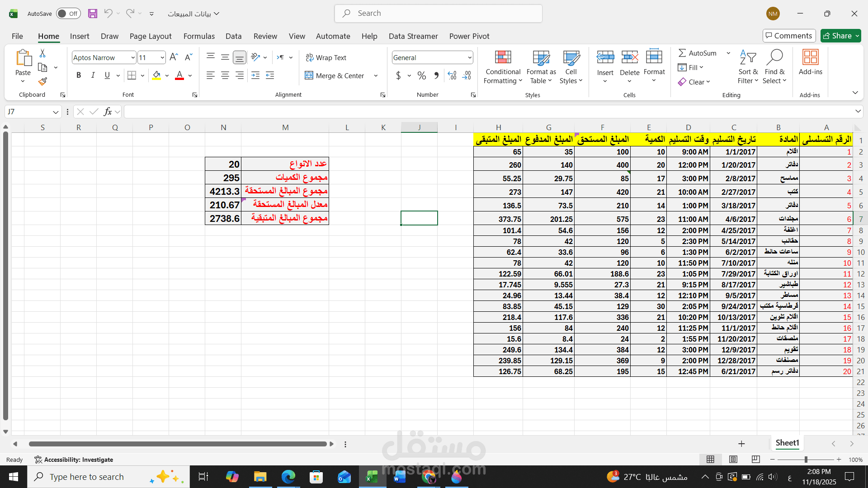Viewport: 868px width, 488px height.
Task: Click Accessibility: Investigate in status bar
Action: (74, 460)
